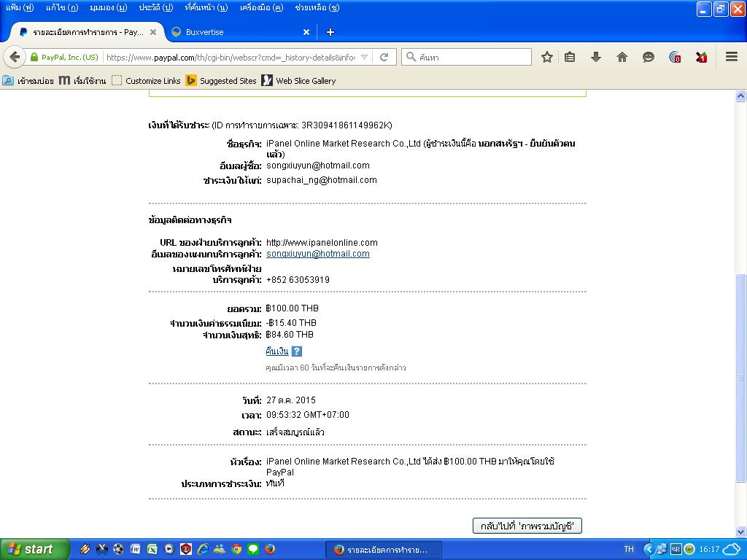
Task: Expand hidden system tray icons arrow
Action: (x=648, y=549)
